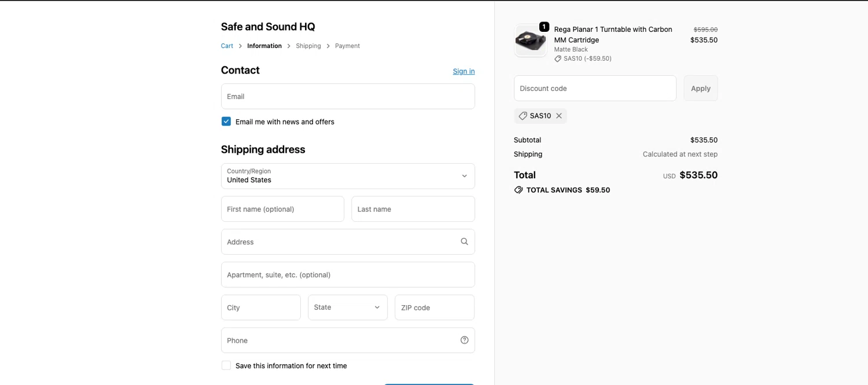This screenshot has width=868, height=385.
Task: Focus the First name field
Action: [282, 209]
